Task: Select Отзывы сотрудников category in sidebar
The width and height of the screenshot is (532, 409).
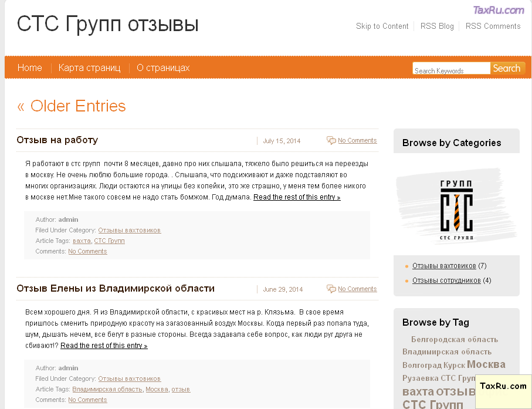Action: click(446, 280)
